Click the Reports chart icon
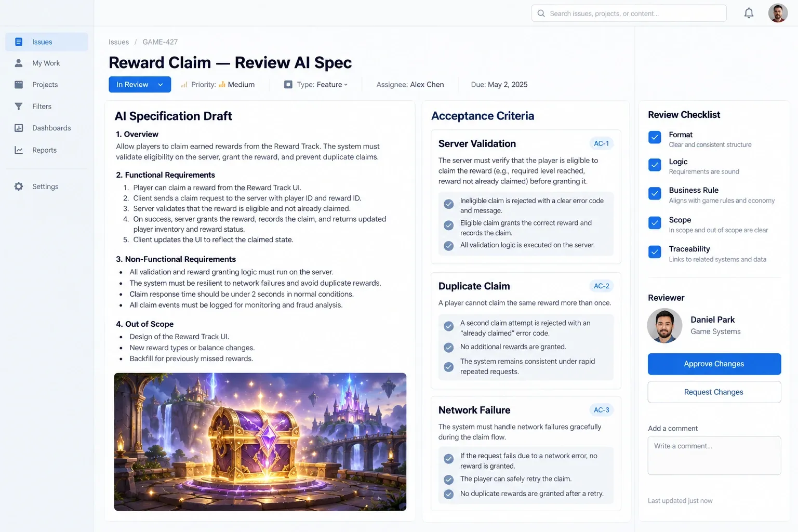This screenshot has width=798, height=532. 19,150
